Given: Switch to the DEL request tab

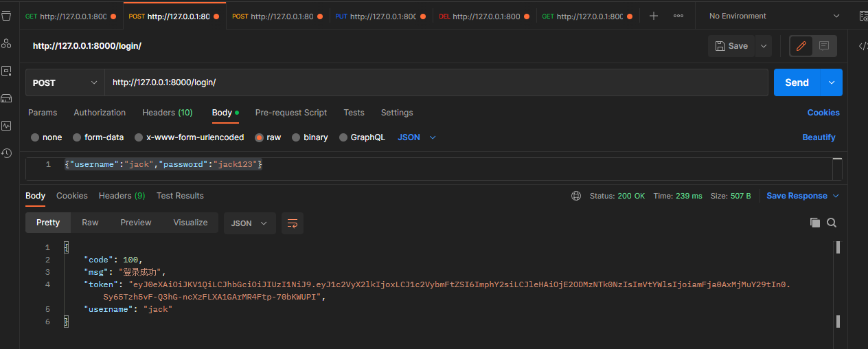Looking at the screenshot, I should [484, 16].
